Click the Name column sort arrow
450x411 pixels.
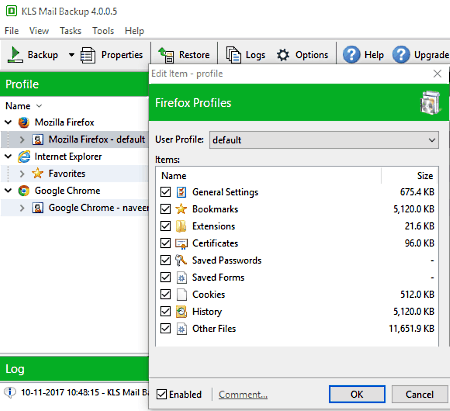[x=39, y=106]
